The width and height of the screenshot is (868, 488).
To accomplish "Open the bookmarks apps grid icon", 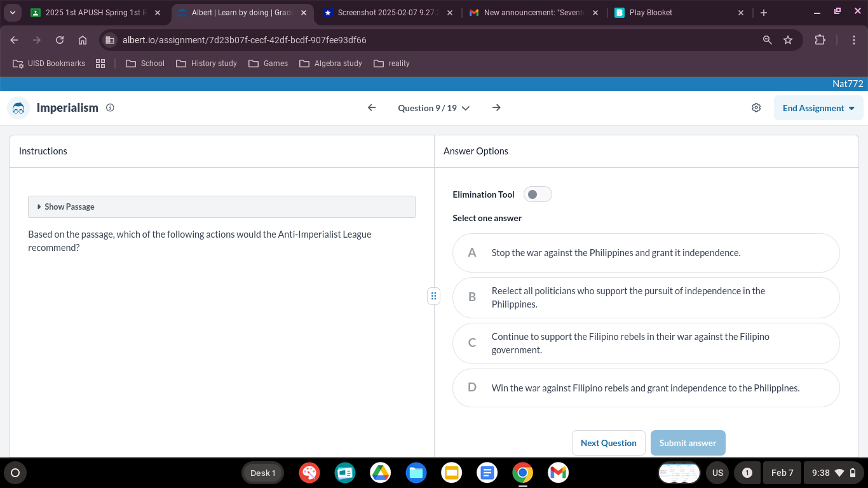I will 100,64.
